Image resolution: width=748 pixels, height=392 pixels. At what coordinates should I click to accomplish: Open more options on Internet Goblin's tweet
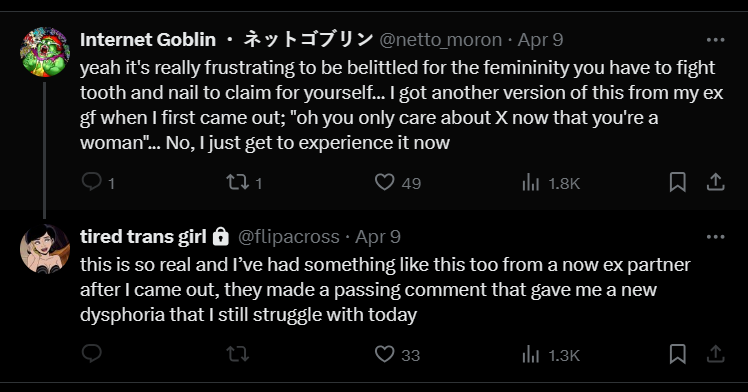716,40
